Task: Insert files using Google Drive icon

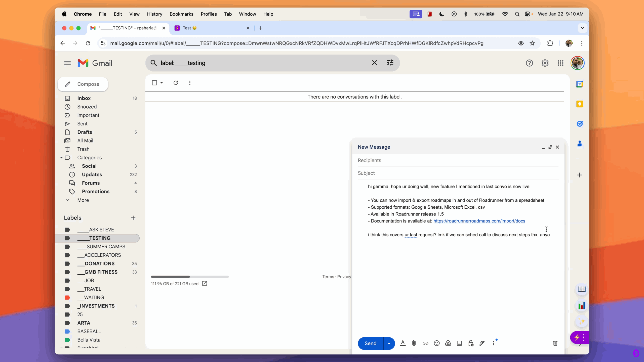Action: 448,343
